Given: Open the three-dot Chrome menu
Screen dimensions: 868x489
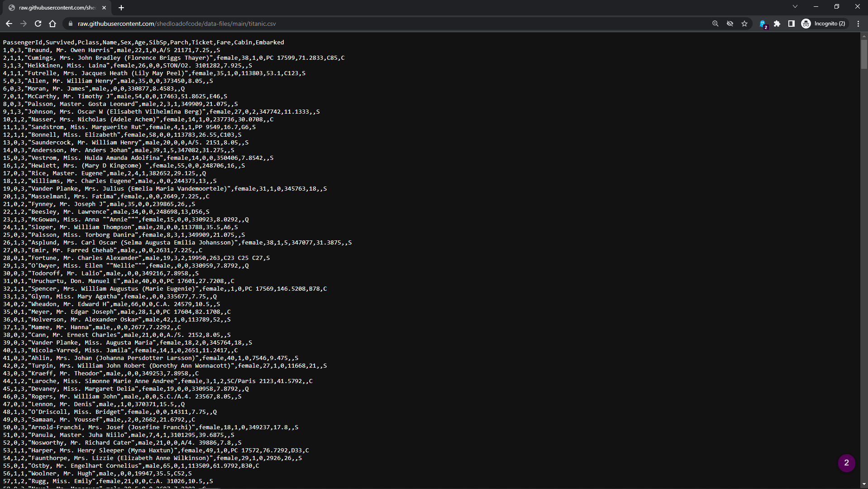Looking at the screenshot, I should tap(859, 24).
